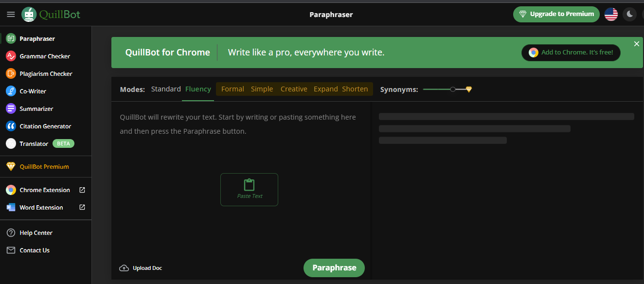Click the Paraphraser sidebar icon

click(x=11, y=38)
